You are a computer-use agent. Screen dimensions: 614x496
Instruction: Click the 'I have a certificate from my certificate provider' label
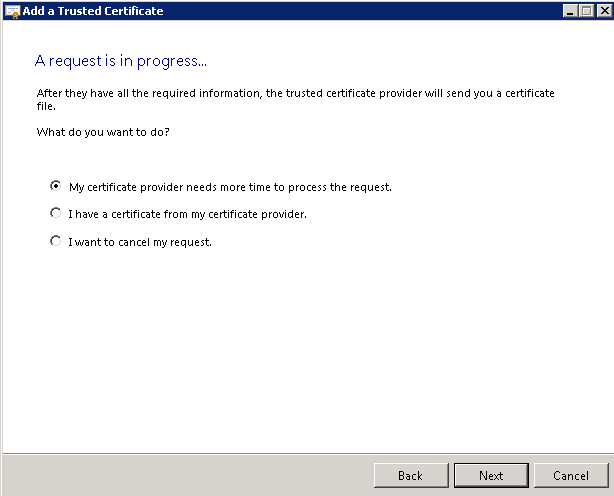coord(187,214)
